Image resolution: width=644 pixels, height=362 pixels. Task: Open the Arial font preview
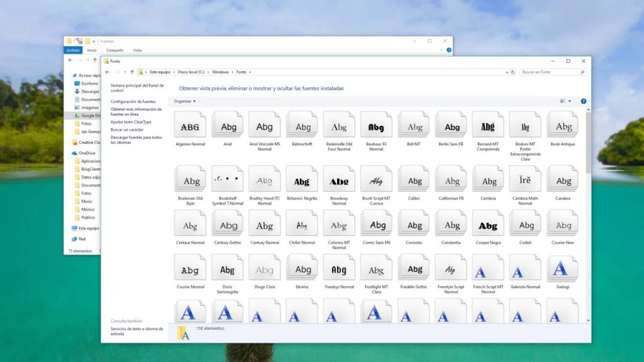pyautogui.click(x=226, y=124)
